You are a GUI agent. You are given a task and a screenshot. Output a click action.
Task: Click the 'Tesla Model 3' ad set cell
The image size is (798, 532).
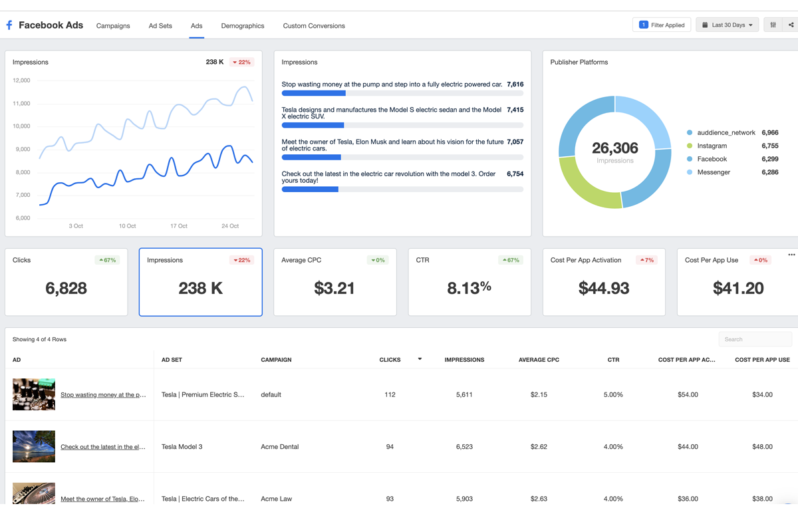(x=182, y=447)
